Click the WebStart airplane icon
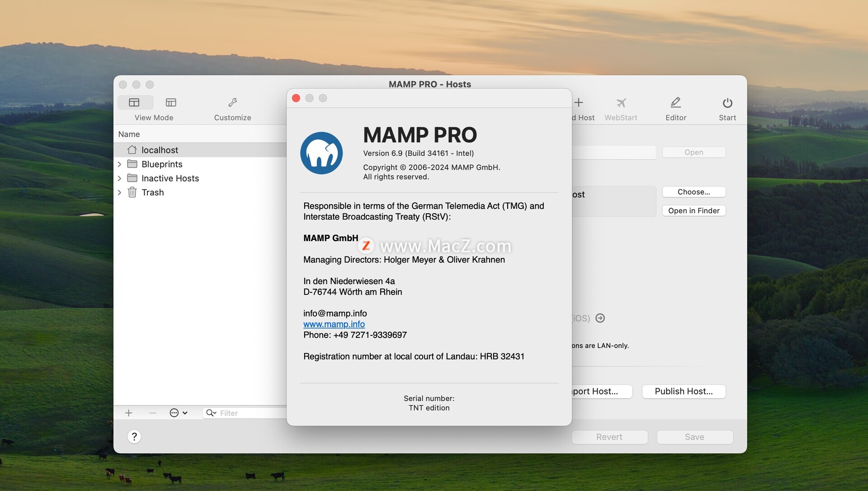Image resolution: width=868 pixels, height=491 pixels. tap(621, 103)
